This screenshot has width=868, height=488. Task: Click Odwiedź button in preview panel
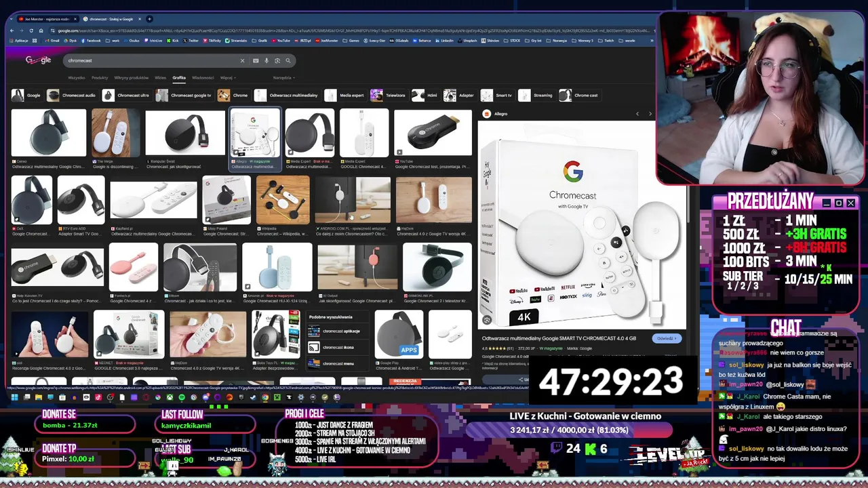tap(667, 338)
